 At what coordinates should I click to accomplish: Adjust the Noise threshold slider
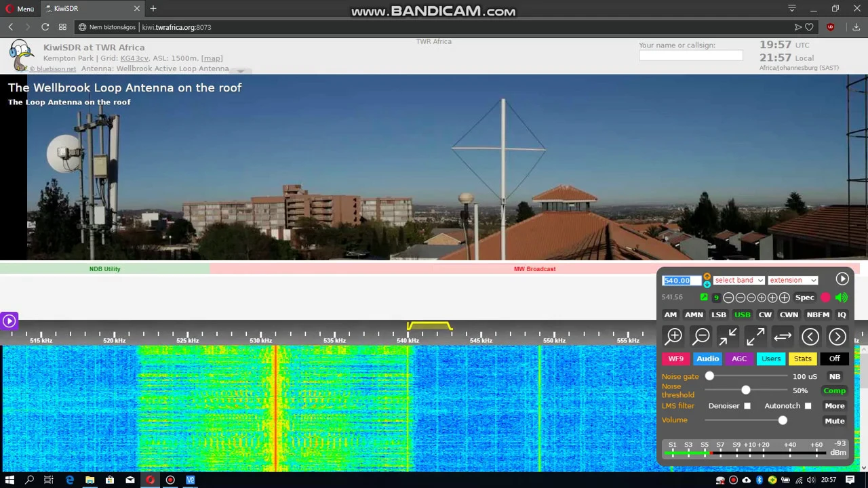746,390
